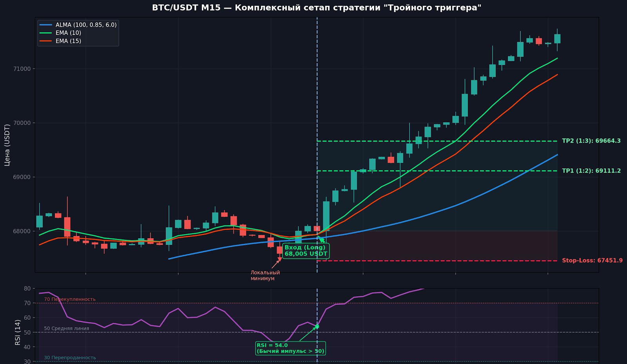This screenshot has height=364, width=627.
Task: Click the "RSI = 54.0" annotation box
Action: coord(290,348)
